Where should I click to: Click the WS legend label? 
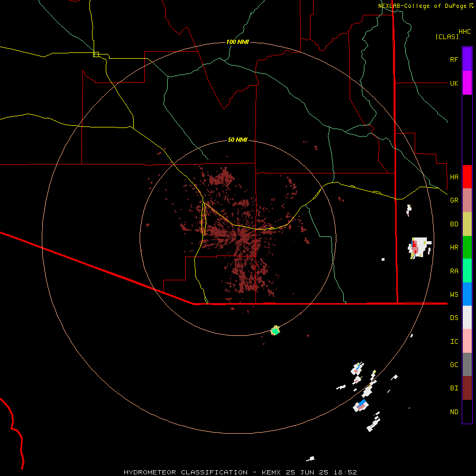coord(454,294)
